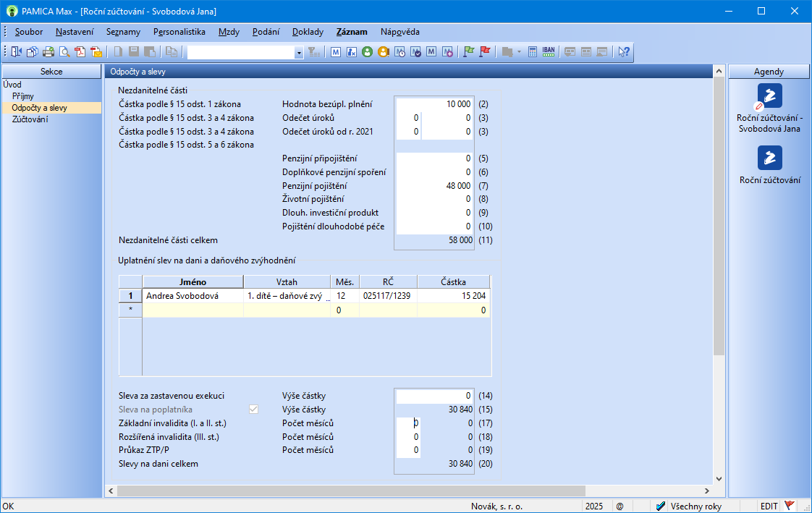Click the red flag toolbar icon
The width and height of the screenshot is (812, 513).
[x=485, y=51]
